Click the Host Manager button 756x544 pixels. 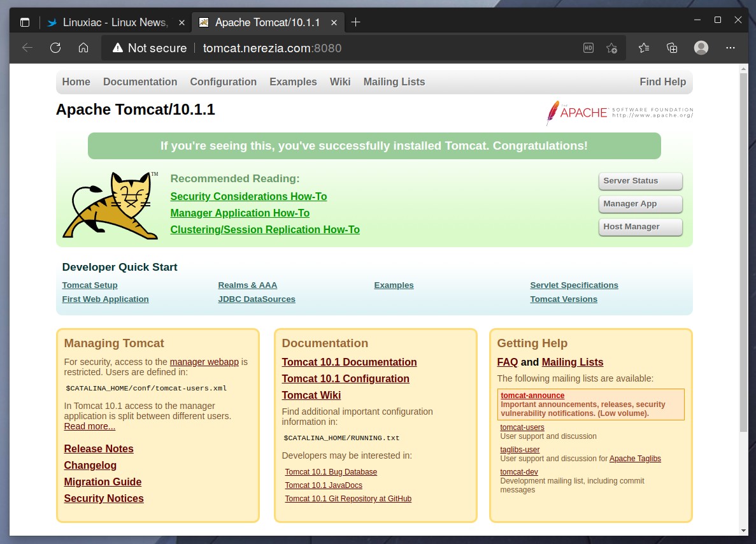pos(640,227)
